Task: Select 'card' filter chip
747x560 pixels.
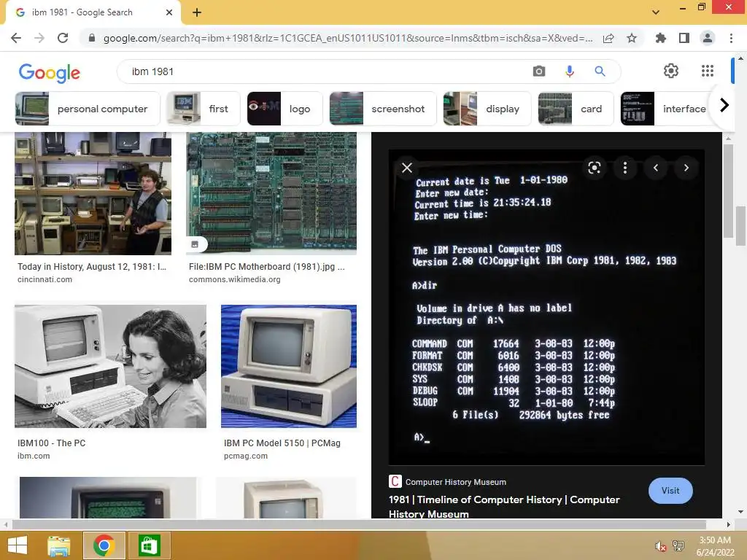Action: pyautogui.click(x=576, y=109)
